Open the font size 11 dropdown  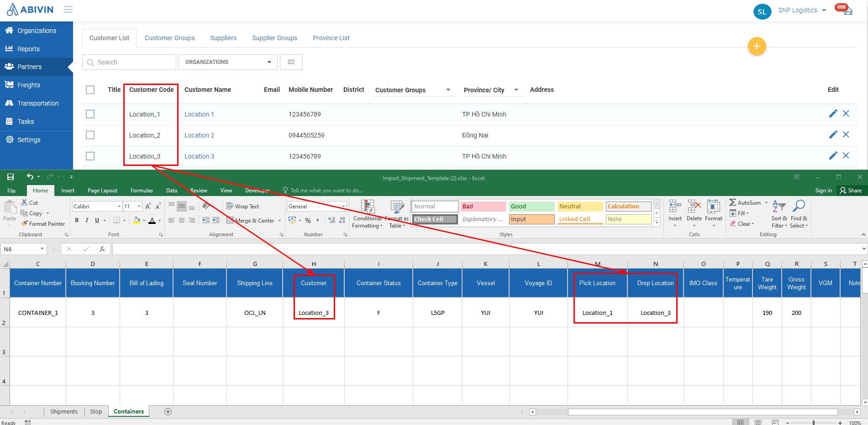click(x=139, y=207)
